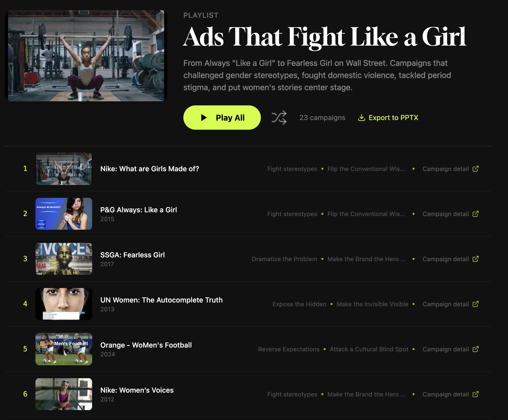Click 'Expose the Hidden' tag

pyautogui.click(x=299, y=304)
